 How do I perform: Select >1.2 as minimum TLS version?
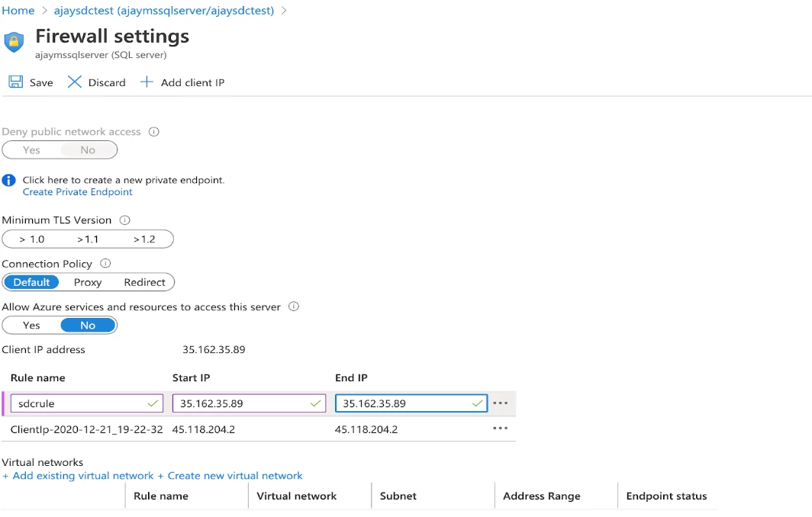tap(143, 239)
